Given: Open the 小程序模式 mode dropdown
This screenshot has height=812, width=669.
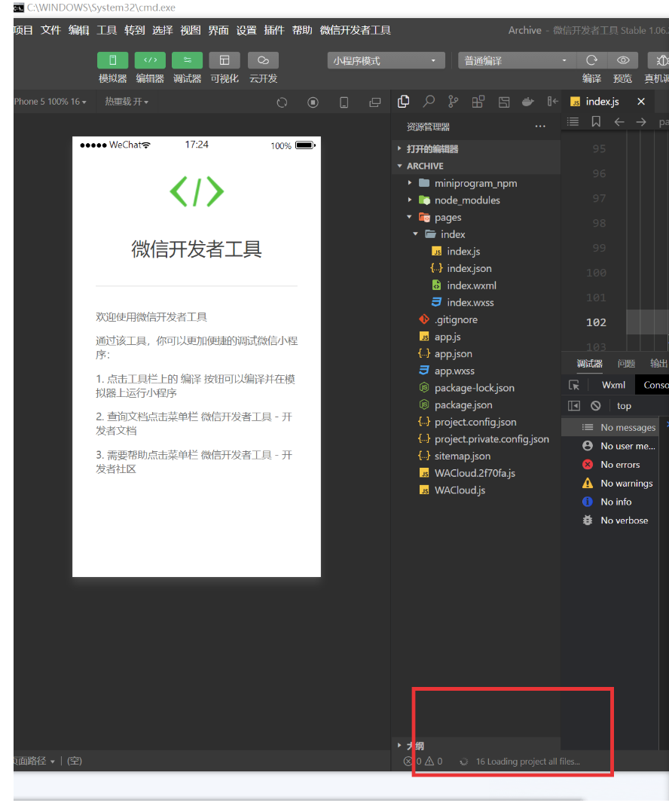Looking at the screenshot, I should coord(386,60).
